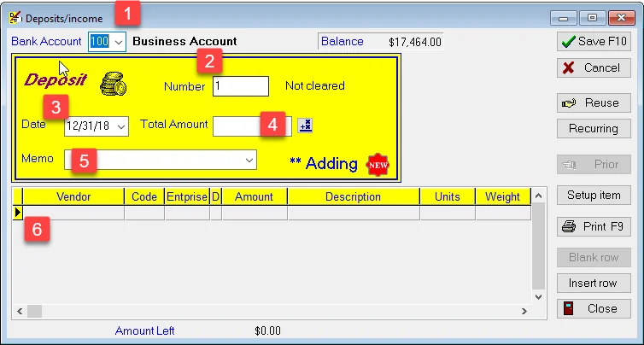Close the form with the door button

click(x=594, y=309)
